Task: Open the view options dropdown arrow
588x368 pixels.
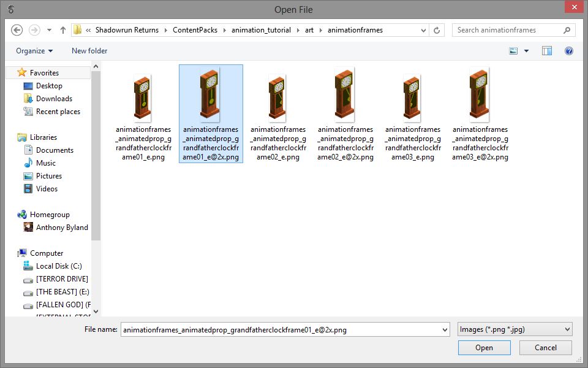Action: (526, 51)
